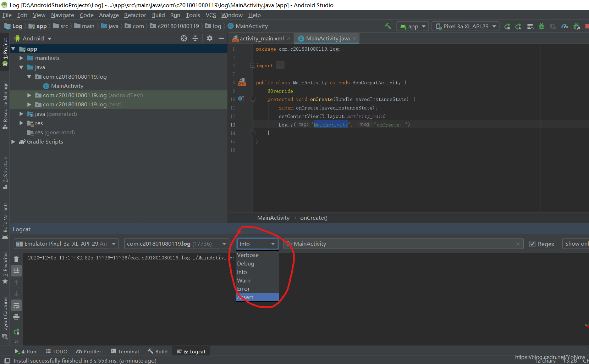
Task: Open the process com.c201801080119.log dropdown
Action: [x=176, y=244]
